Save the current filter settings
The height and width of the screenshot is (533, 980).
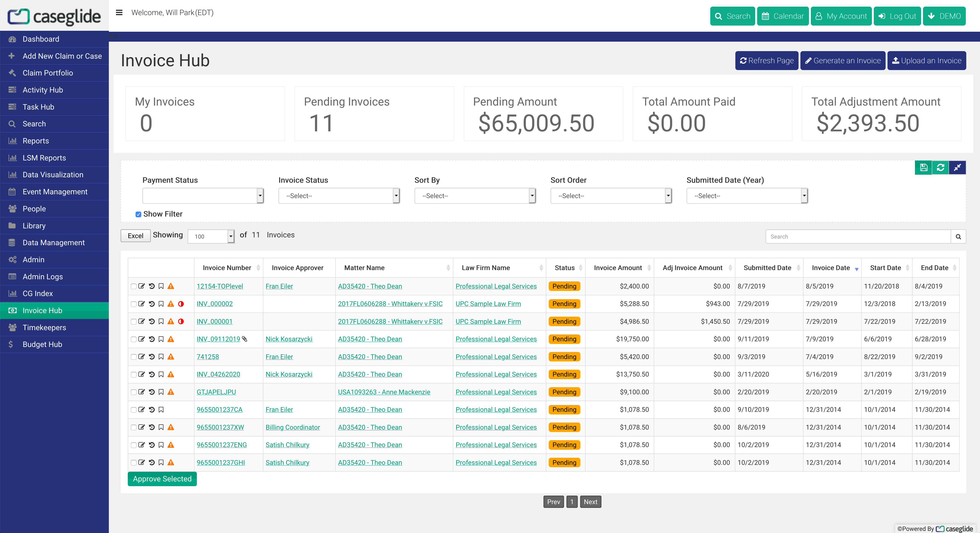tap(923, 167)
